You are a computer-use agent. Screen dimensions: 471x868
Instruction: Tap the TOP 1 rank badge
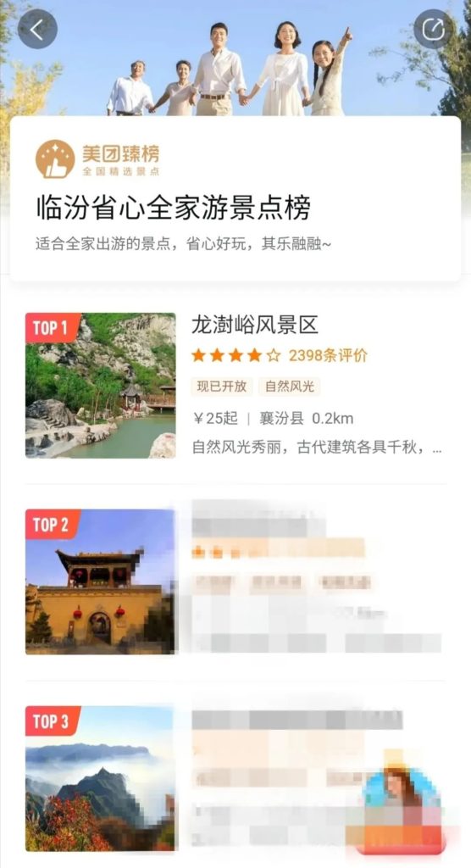[x=52, y=328]
